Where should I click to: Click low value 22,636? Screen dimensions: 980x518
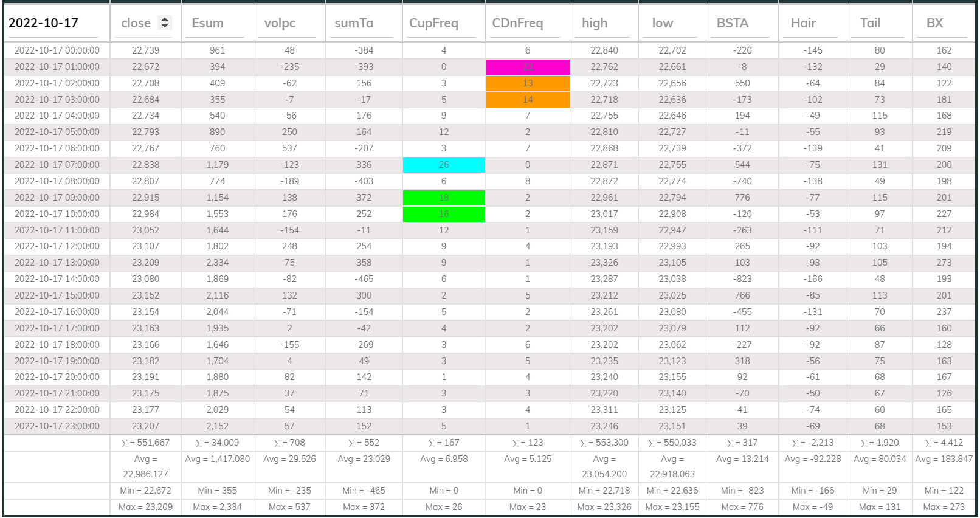pos(672,100)
